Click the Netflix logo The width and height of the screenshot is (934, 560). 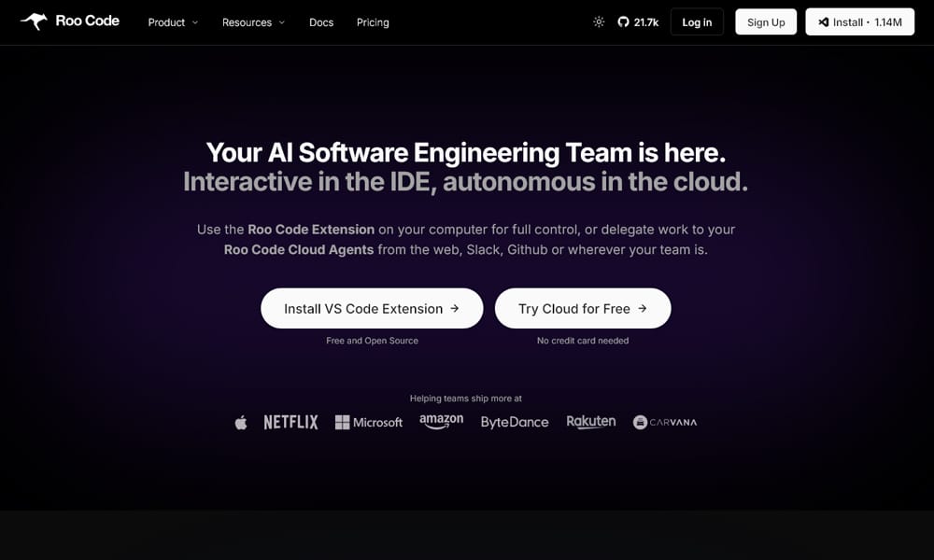[x=290, y=422]
